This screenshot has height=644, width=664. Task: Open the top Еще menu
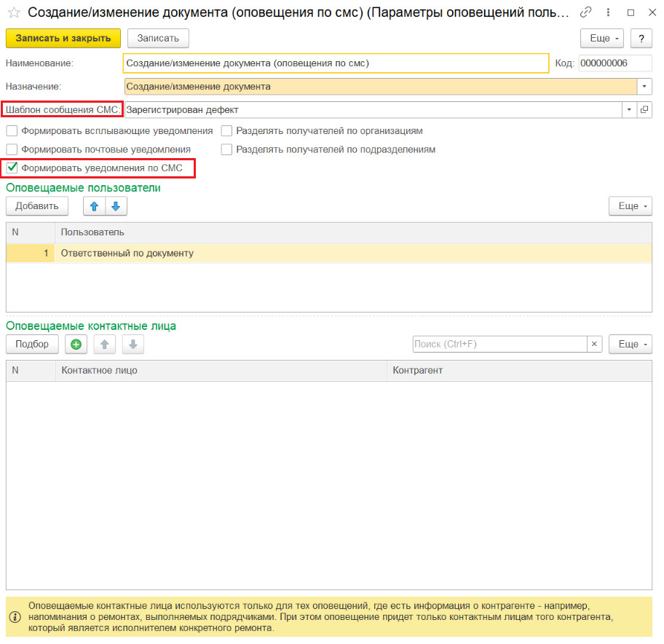tap(601, 39)
